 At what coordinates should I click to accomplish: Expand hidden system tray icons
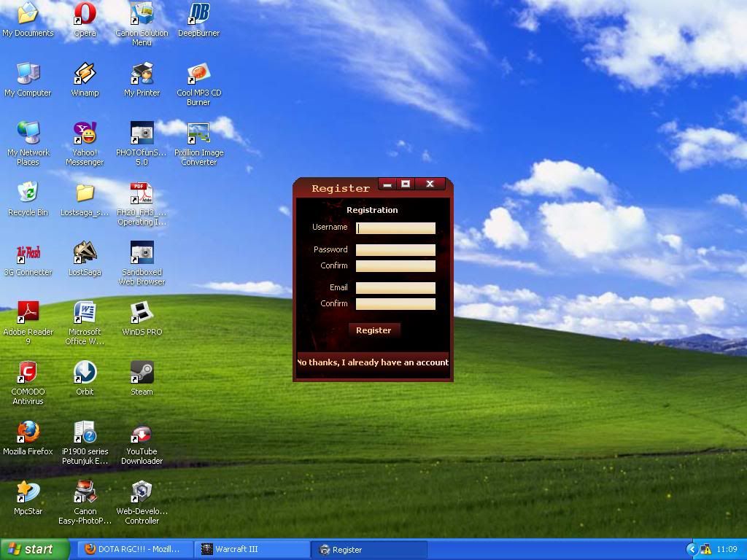click(x=692, y=550)
